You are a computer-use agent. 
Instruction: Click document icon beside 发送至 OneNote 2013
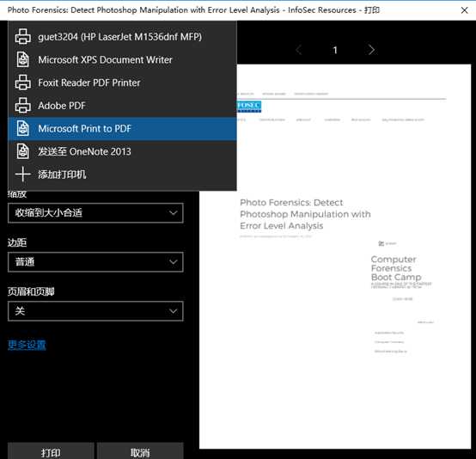coord(22,151)
